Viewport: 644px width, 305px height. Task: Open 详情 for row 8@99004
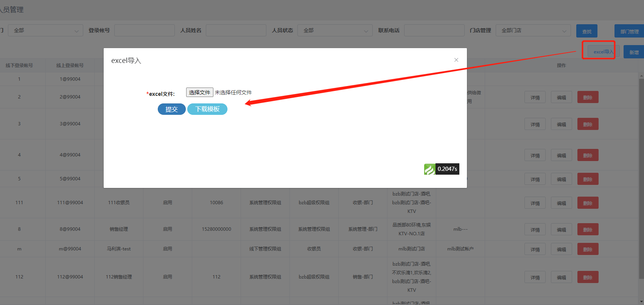click(x=535, y=230)
